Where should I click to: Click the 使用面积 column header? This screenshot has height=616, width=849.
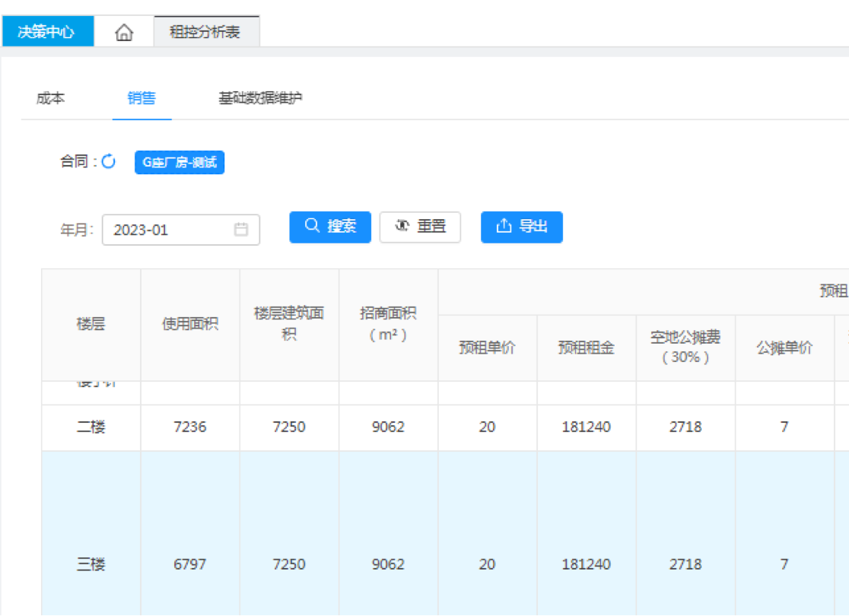pos(190,324)
